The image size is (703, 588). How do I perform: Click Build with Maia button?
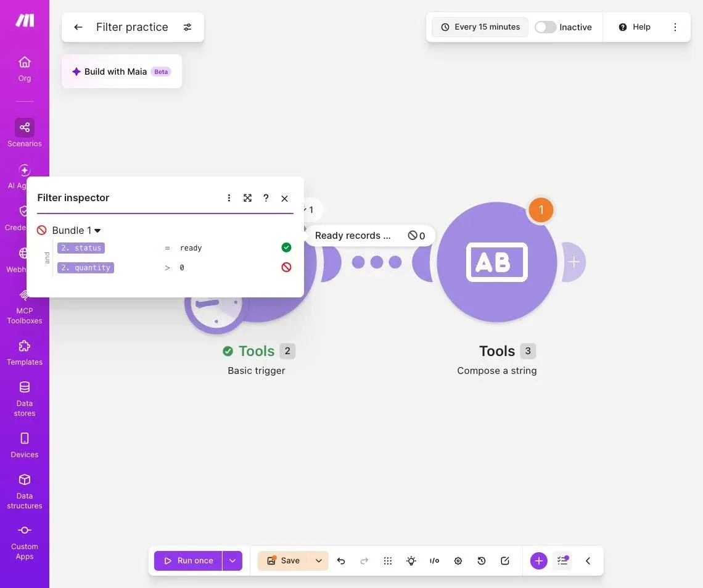point(121,72)
